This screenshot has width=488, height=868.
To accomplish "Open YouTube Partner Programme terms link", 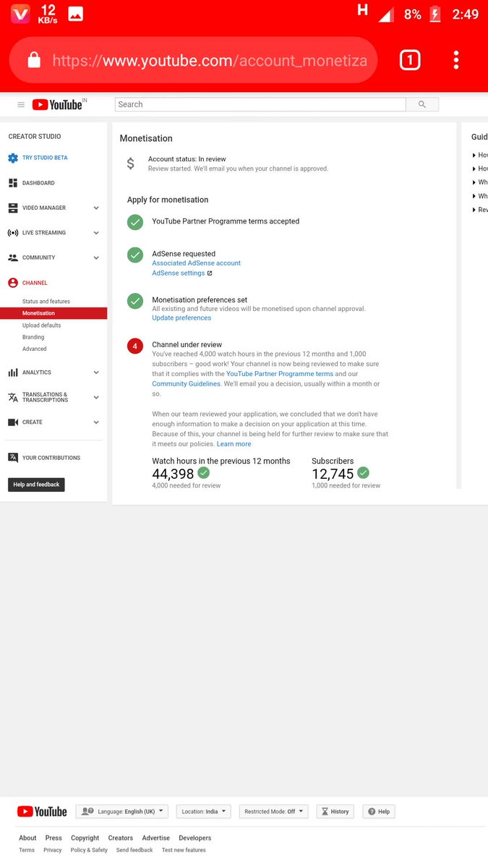I will click(x=280, y=374).
